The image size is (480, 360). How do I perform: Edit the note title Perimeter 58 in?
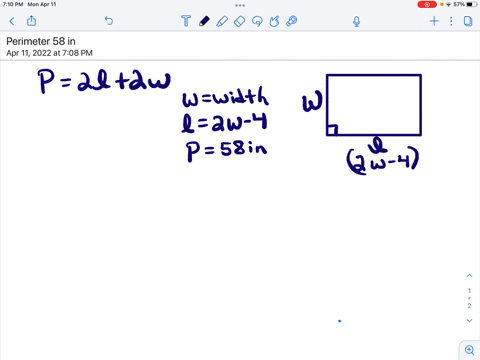(41, 41)
